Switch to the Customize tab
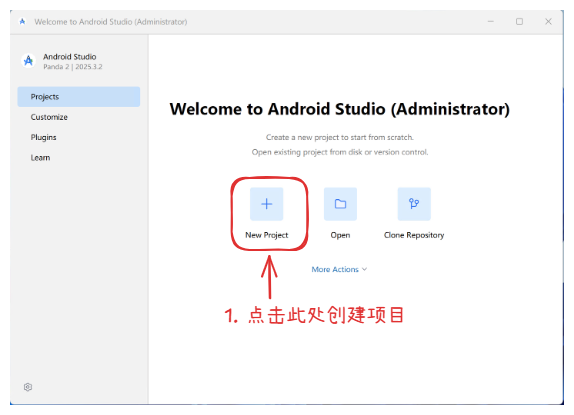Viewport: 574px width, 415px height. pyautogui.click(x=79, y=117)
